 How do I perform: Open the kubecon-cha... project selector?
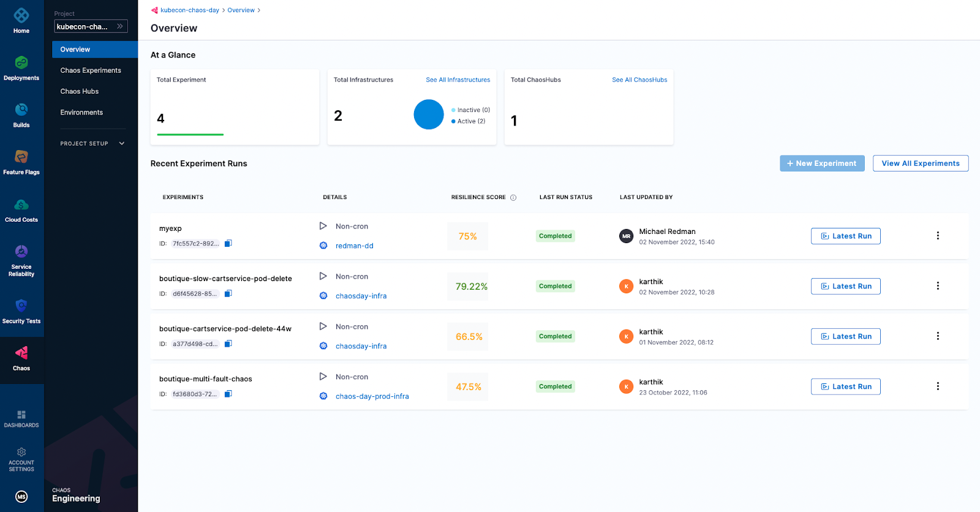tap(91, 26)
